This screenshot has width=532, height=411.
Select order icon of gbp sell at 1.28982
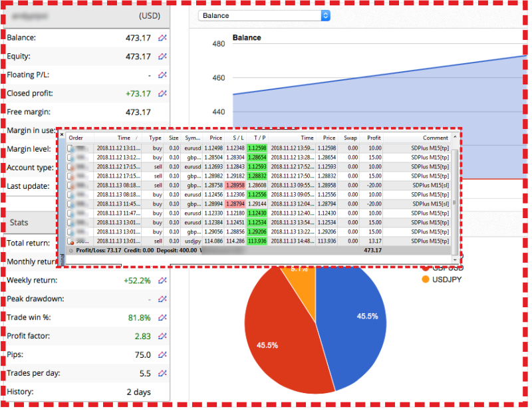coord(70,176)
